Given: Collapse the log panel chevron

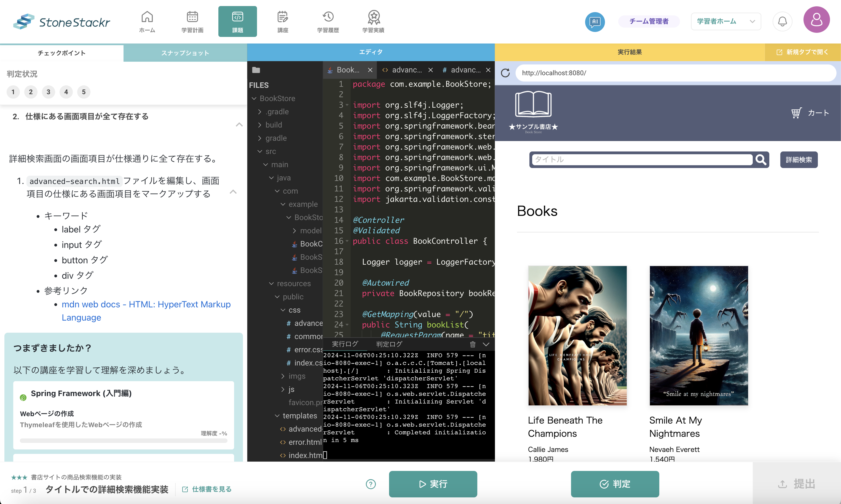Looking at the screenshot, I should coord(486,344).
